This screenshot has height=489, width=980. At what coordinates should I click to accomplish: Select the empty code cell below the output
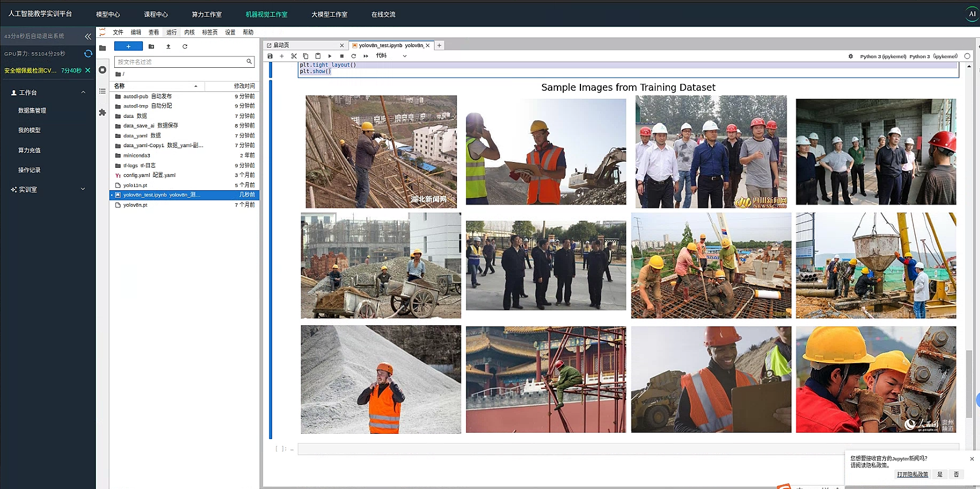(x=628, y=449)
